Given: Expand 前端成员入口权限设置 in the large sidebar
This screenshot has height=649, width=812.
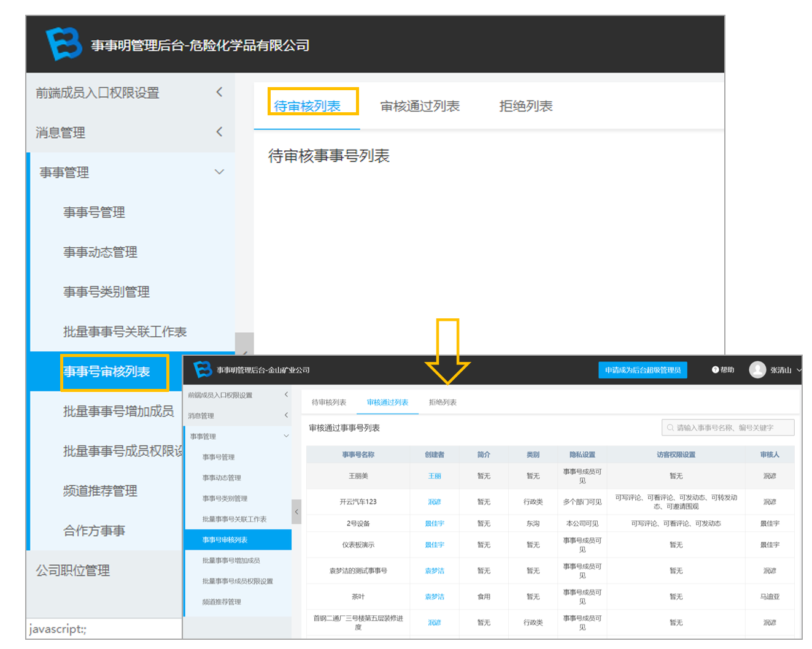Looking at the screenshot, I should pyautogui.click(x=219, y=92).
